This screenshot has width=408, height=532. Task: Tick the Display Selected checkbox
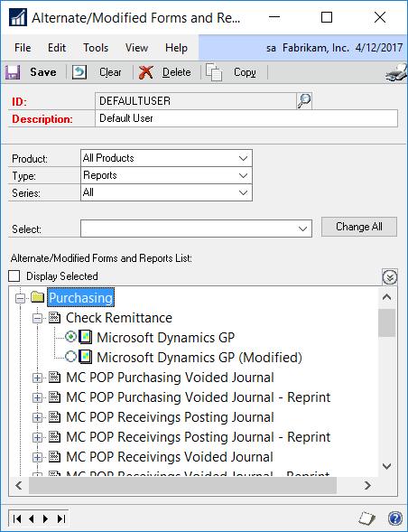pos(14,276)
